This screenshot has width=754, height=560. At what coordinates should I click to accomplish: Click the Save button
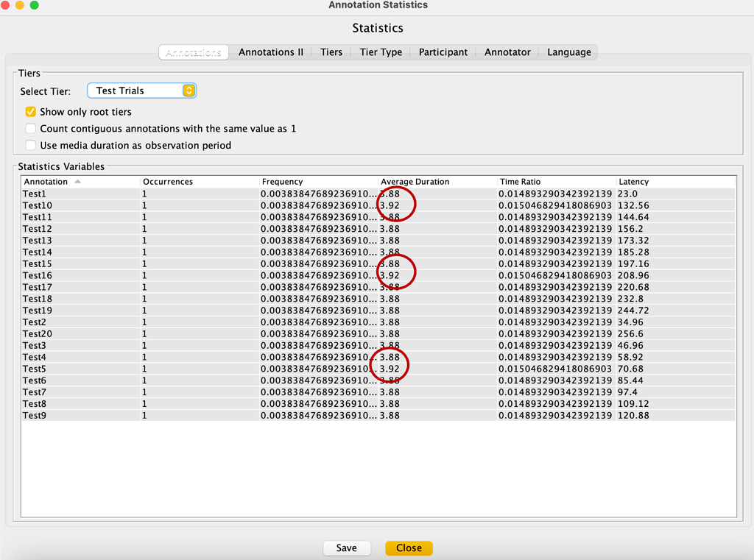coord(347,547)
